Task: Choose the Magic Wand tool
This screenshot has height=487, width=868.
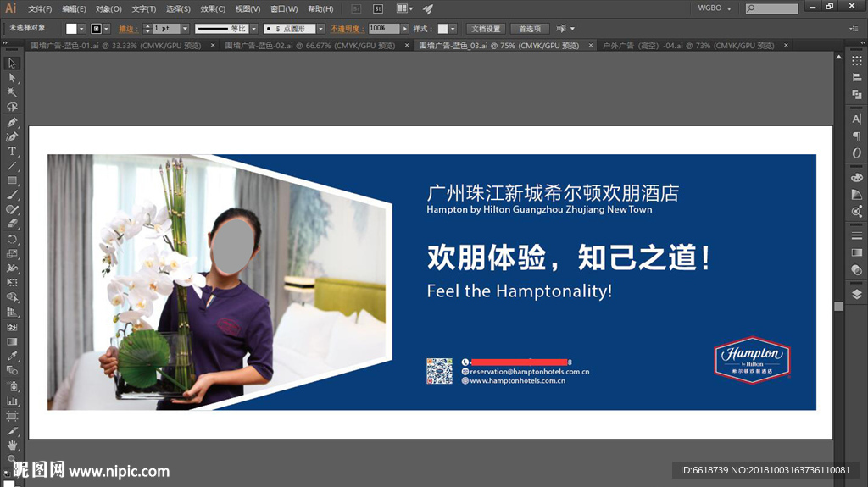Action: pyautogui.click(x=12, y=92)
